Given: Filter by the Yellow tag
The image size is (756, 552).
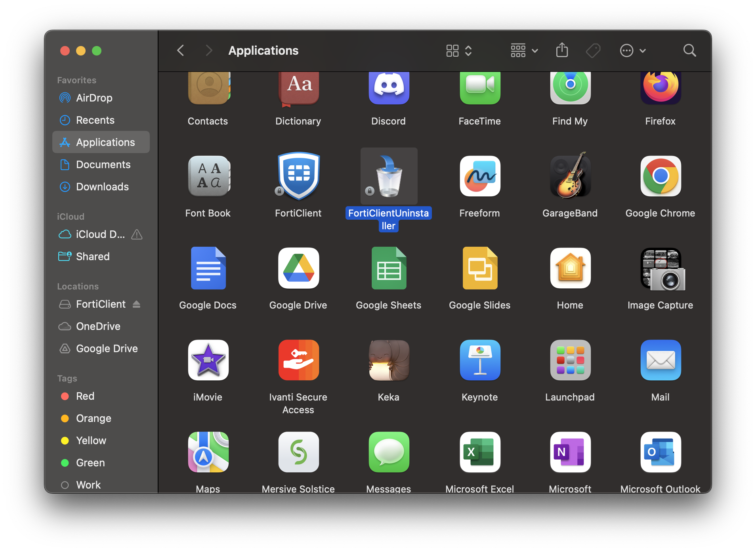Looking at the screenshot, I should [101, 441].
